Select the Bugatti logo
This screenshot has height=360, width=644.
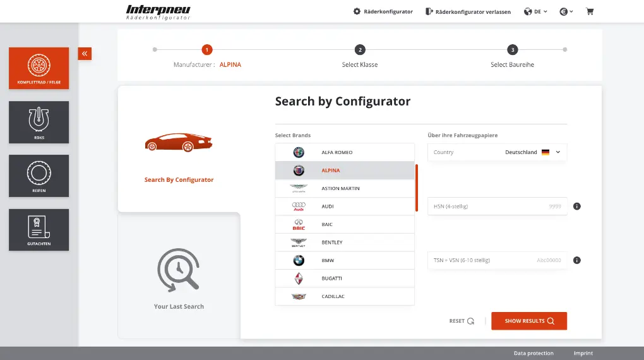click(299, 279)
